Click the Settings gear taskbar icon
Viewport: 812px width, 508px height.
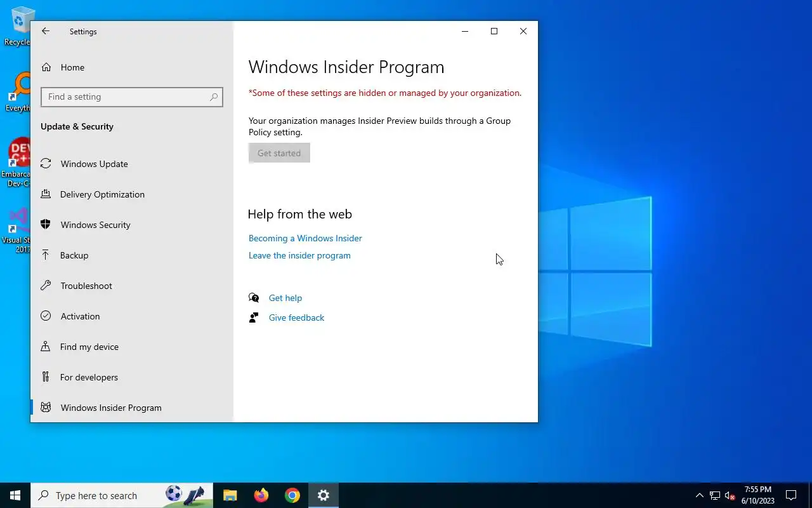tap(324, 495)
